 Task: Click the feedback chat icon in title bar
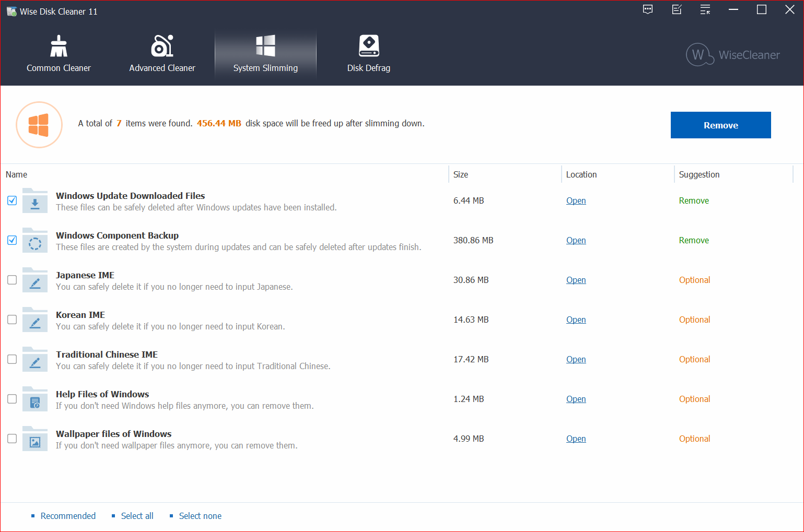coord(648,9)
